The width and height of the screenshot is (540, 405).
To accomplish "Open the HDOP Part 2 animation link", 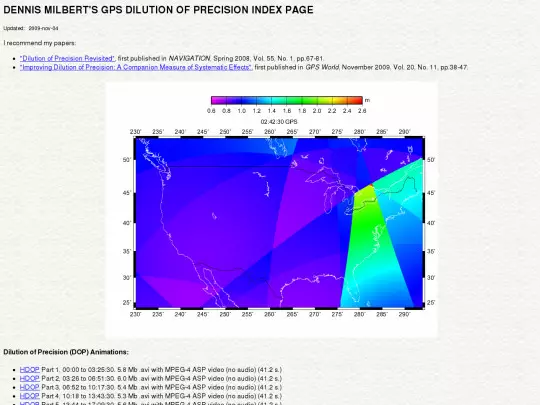I will (30, 378).
